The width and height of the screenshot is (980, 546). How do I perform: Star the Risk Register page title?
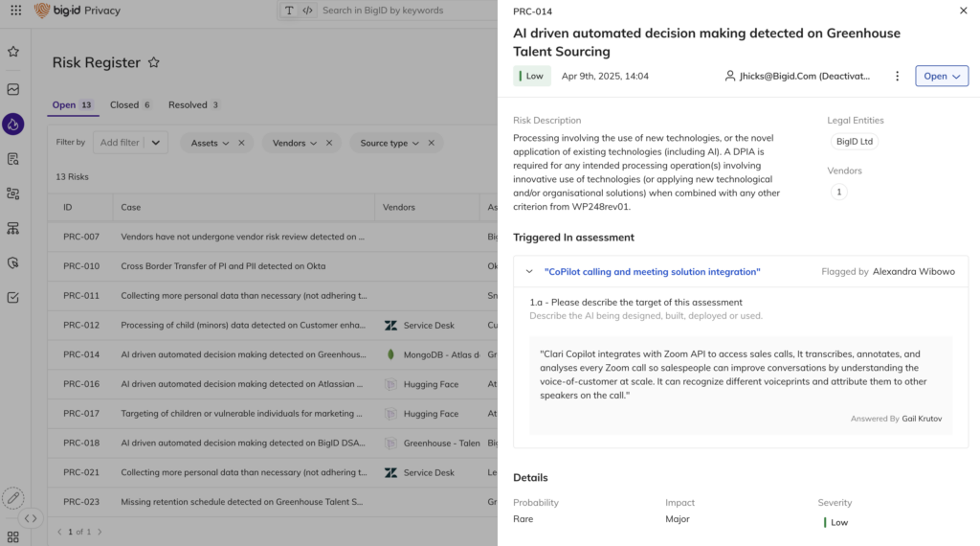tap(153, 63)
